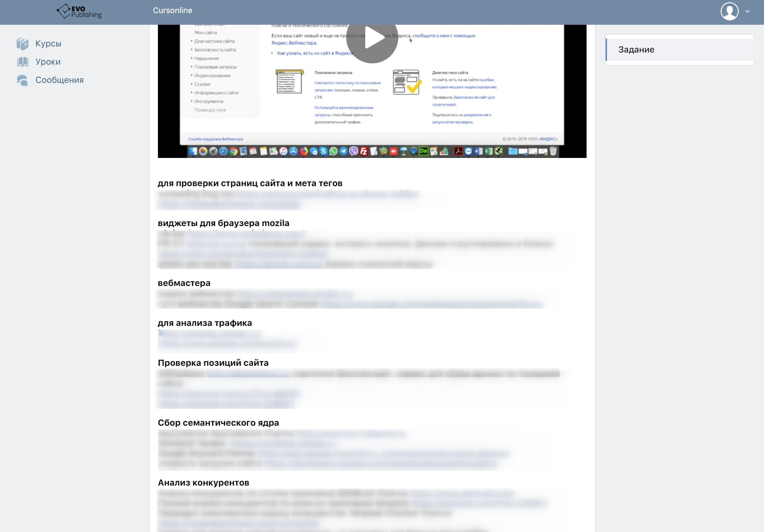Click Chrome icon in video dock
Image resolution: width=764 pixels, height=532 pixels.
point(233,151)
